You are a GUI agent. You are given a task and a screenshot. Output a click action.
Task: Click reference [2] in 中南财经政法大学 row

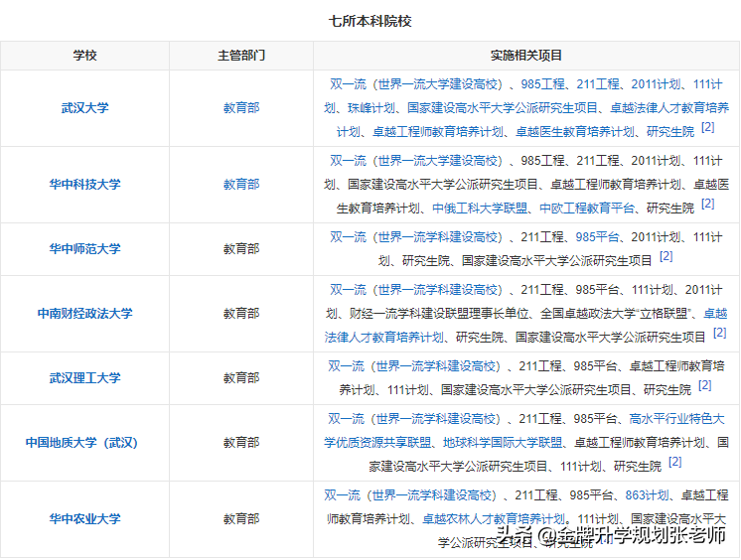point(719,333)
